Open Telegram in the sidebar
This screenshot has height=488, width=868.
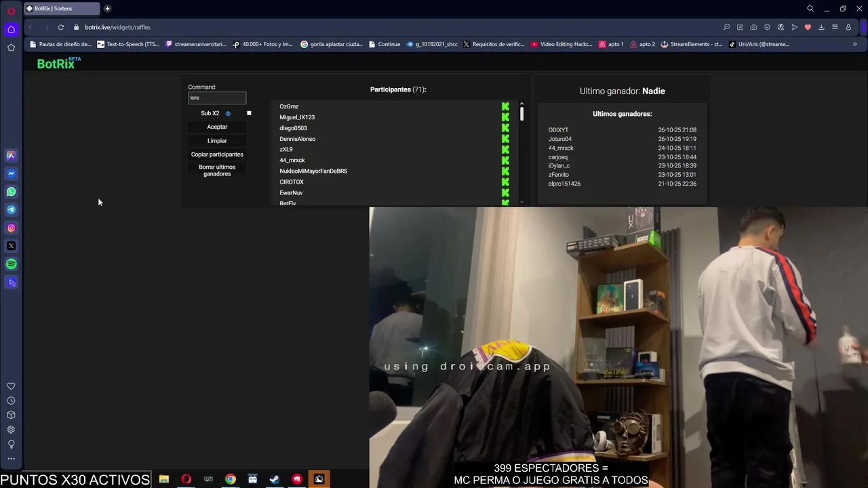11,209
